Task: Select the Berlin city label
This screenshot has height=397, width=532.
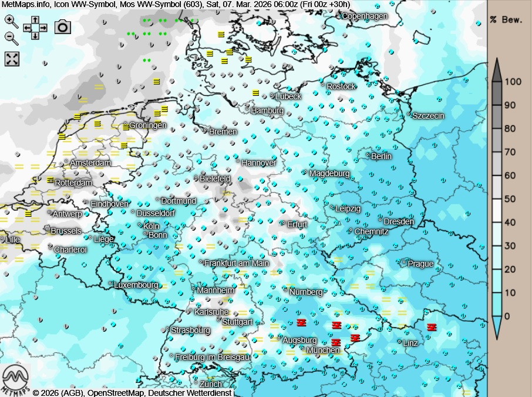Action: [x=381, y=156]
